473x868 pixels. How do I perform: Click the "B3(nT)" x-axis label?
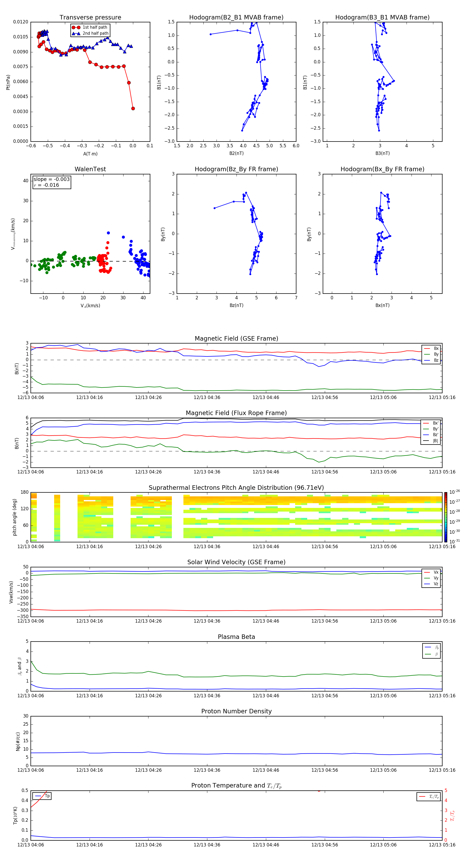382,153
